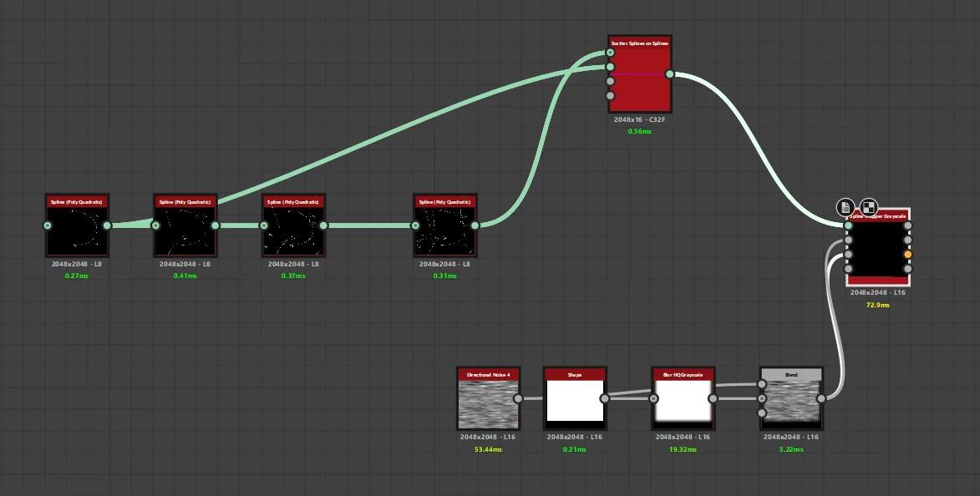Click the output port of the 0.37ms Spline node
Viewport: 980px width, 496px height.
click(x=323, y=225)
